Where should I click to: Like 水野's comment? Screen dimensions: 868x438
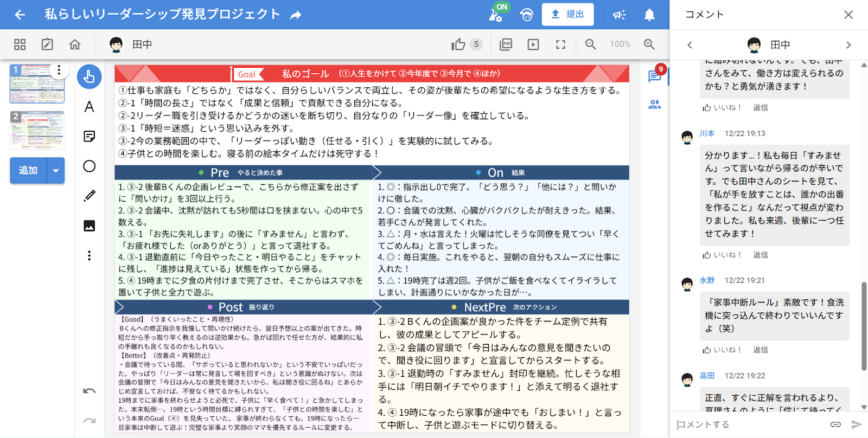[x=722, y=350]
